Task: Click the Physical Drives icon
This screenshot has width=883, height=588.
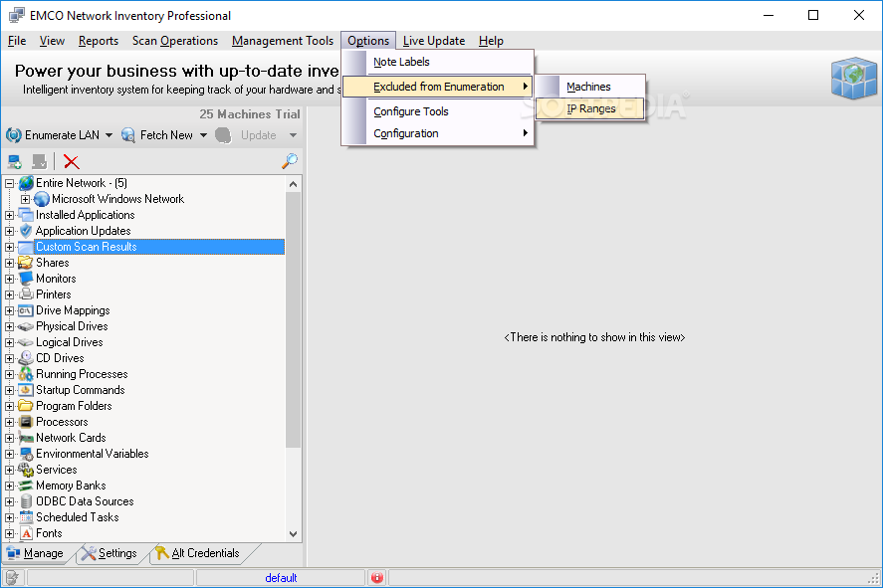Action: [x=26, y=326]
